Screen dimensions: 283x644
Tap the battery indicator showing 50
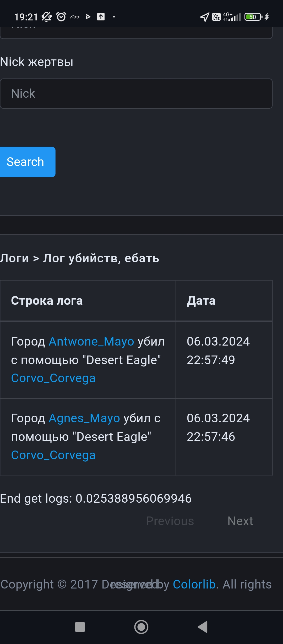pyautogui.click(x=253, y=17)
